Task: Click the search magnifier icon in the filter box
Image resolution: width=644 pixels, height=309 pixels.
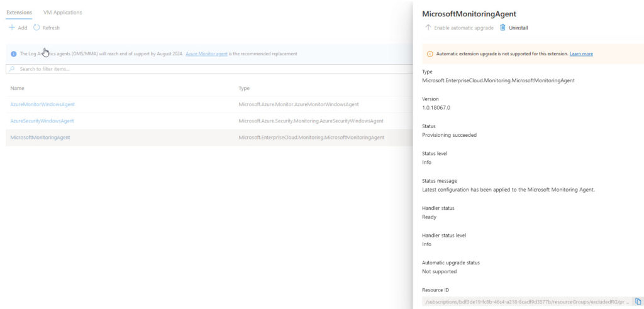Action: (x=12, y=69)
